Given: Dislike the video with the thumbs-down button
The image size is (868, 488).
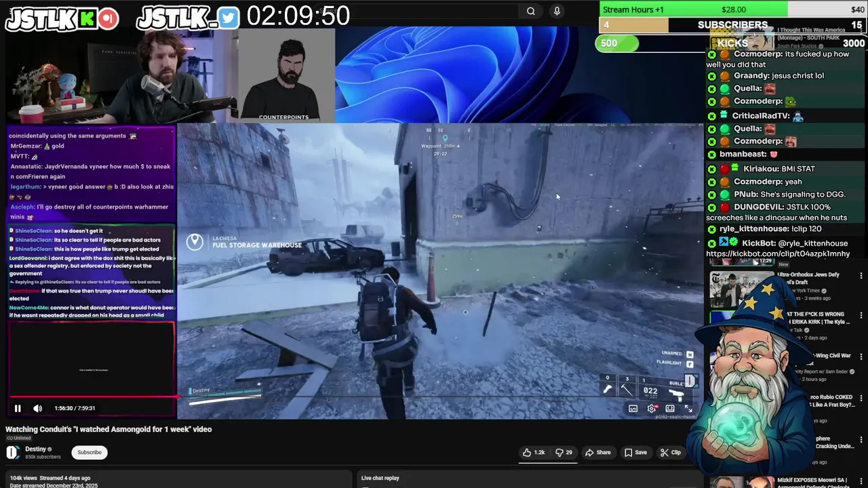Looking at the screenshot, I should coord(563,452).
